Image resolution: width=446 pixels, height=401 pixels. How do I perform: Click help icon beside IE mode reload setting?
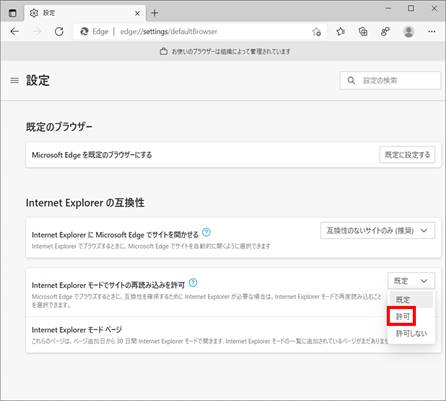(x=193, y=283)
